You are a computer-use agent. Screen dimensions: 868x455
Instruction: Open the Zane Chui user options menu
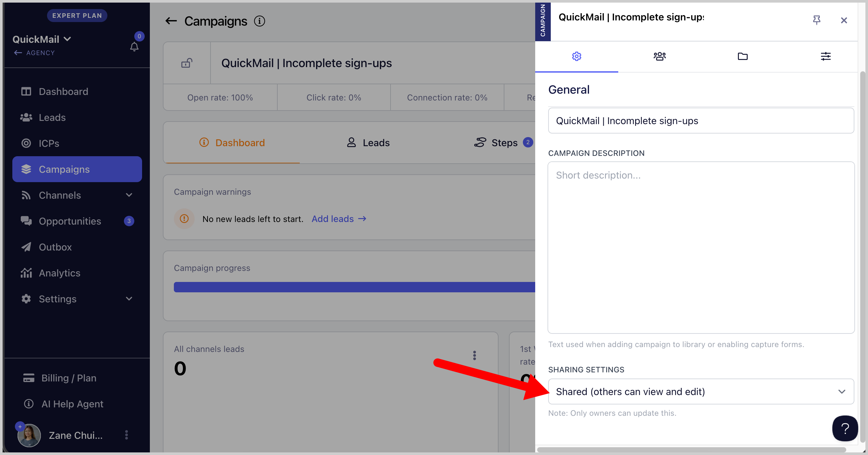coord(127,435)
